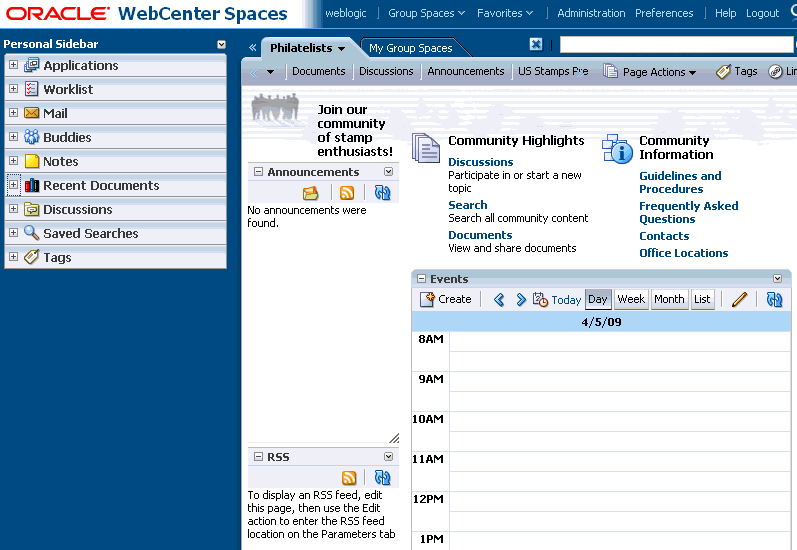Image resolution: width=797 pixels, height=550 pixels.
Task: Create a new event
Action: pyautogui.click(x=446, y=299)
